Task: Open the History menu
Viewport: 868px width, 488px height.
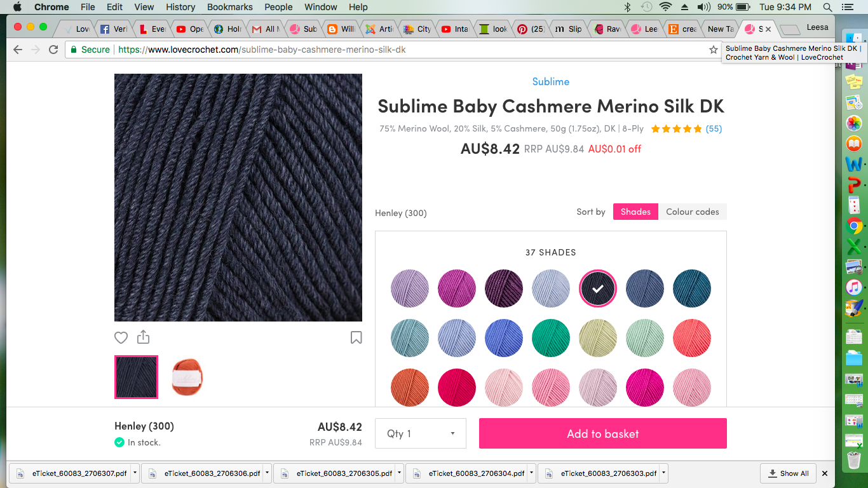Action: 180,7
